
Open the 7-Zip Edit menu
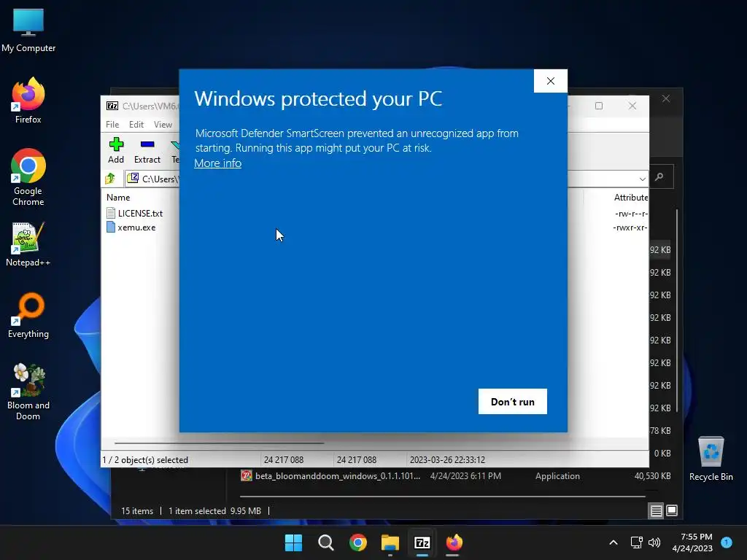[136, 124]
